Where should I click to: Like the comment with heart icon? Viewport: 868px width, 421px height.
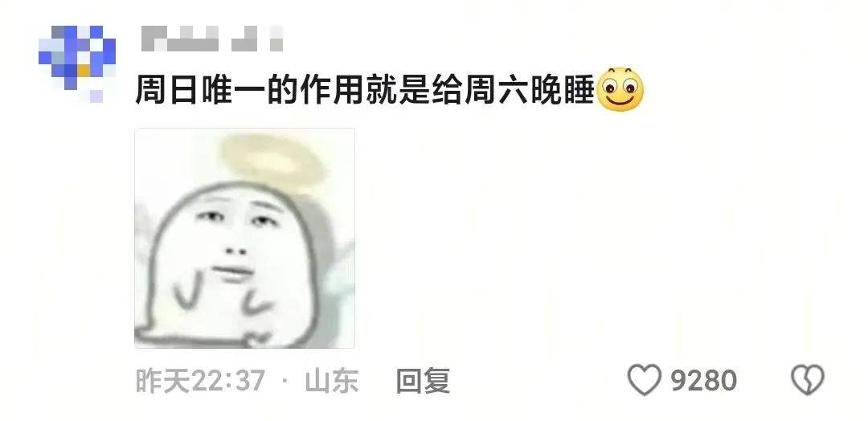(x=645, y=380)
